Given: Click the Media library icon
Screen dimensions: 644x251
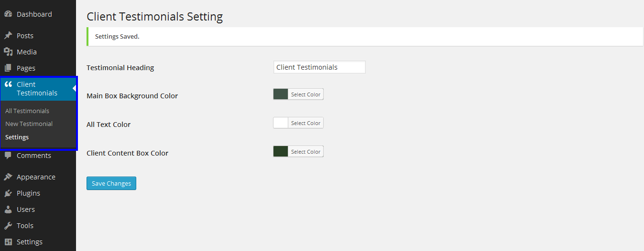Looking at the screenshot, I should click(8, 52).
